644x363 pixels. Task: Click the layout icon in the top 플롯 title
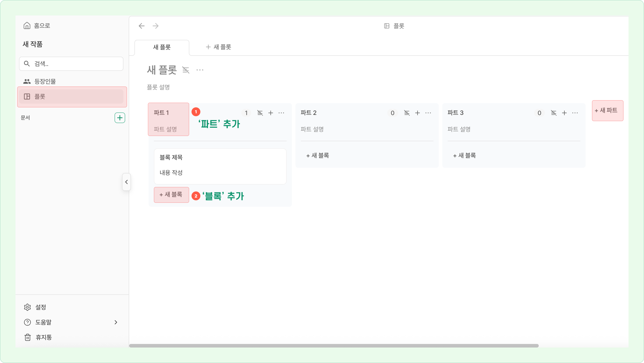point(387,26)
